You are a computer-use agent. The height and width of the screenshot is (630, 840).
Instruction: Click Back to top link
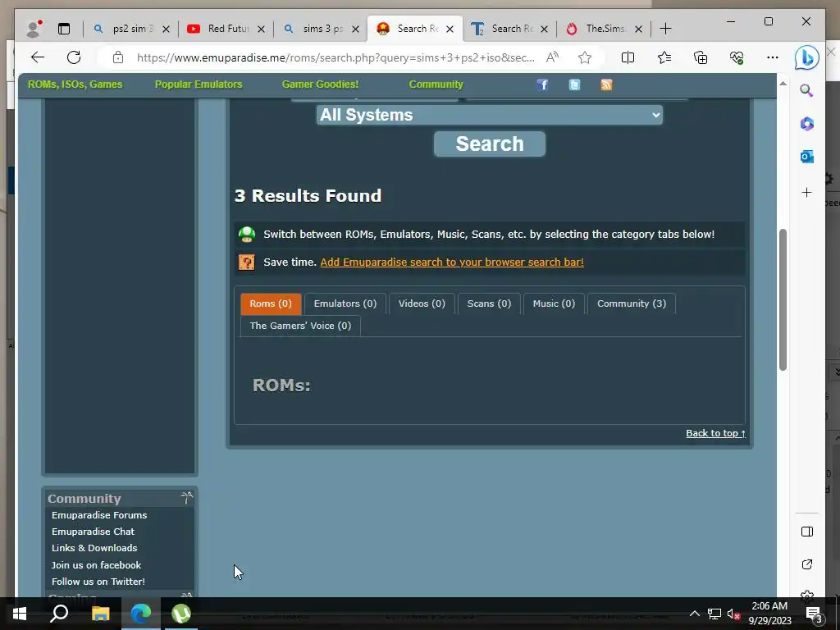point(715,433)
